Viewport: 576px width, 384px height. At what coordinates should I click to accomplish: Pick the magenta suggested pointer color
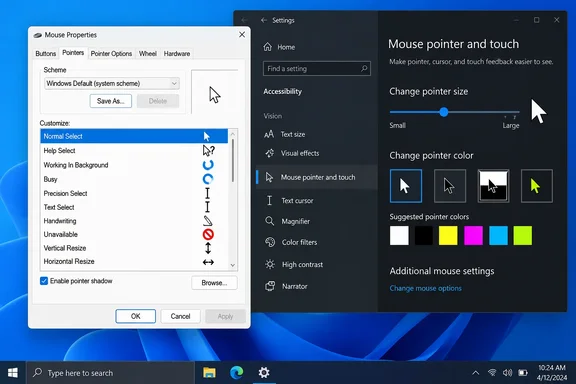[x=473, y=236]
